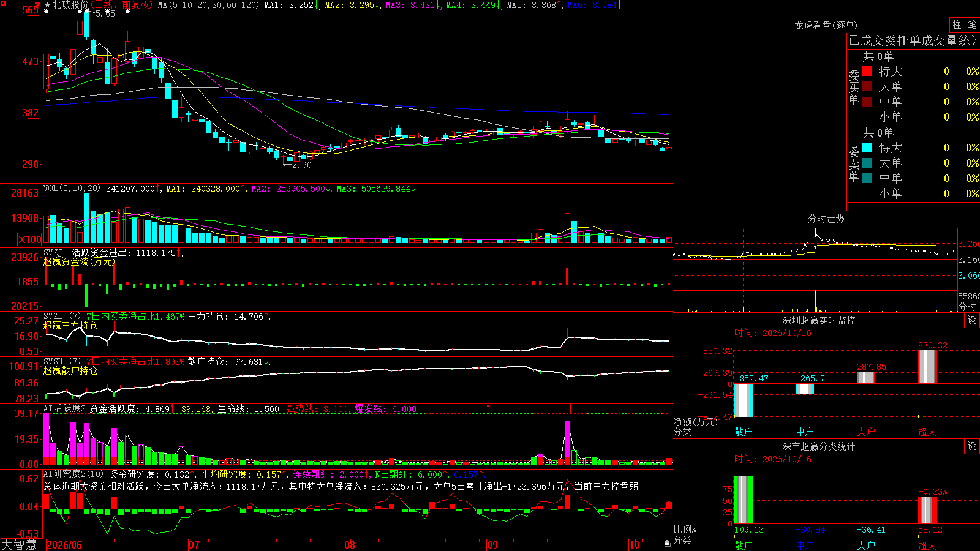Click the 大户 bar showing 287.85
The height and width of the screenshot is (551, 980).
(x=866, y=378)
